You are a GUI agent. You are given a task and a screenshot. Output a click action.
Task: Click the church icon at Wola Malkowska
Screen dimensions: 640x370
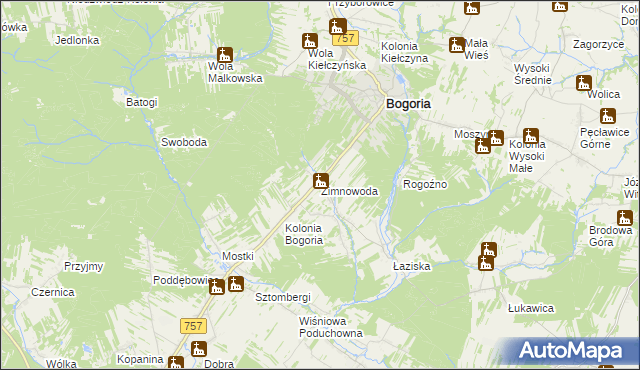click(x=224, y=55)
